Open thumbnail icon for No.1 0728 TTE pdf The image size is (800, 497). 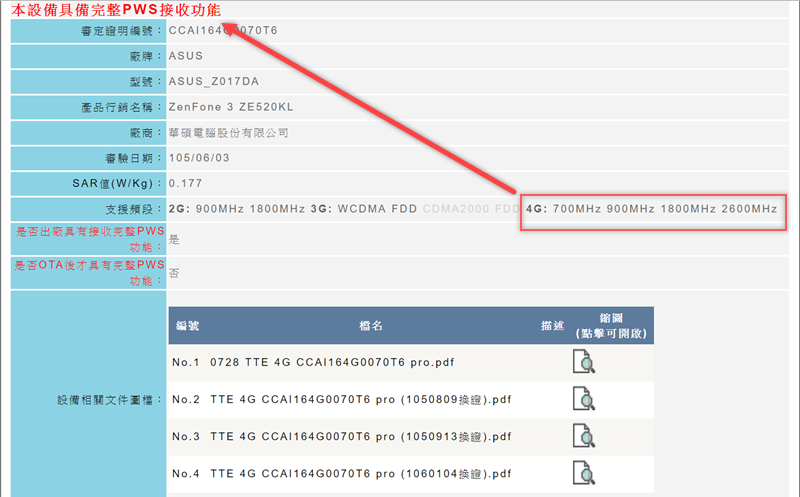584,362
